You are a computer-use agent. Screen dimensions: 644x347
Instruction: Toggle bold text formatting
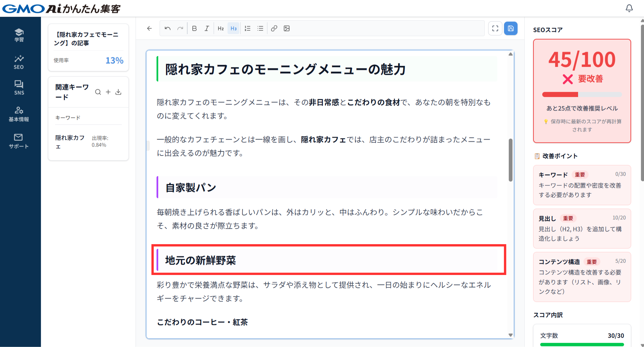click(x=194, y=28)
